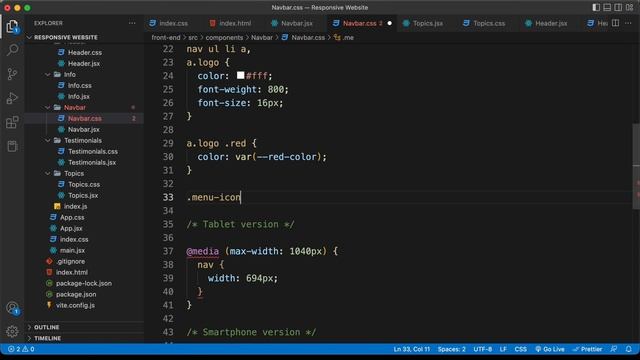Open editor more actions ellipsis
640x360 pixels.
point(628,23)
